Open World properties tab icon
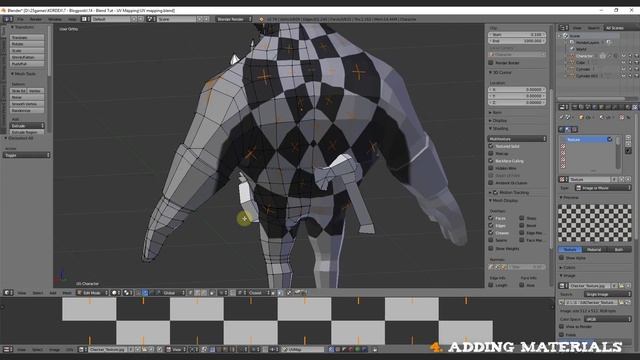The width and height of the screenshot is (640, 360). click(595, 107)
